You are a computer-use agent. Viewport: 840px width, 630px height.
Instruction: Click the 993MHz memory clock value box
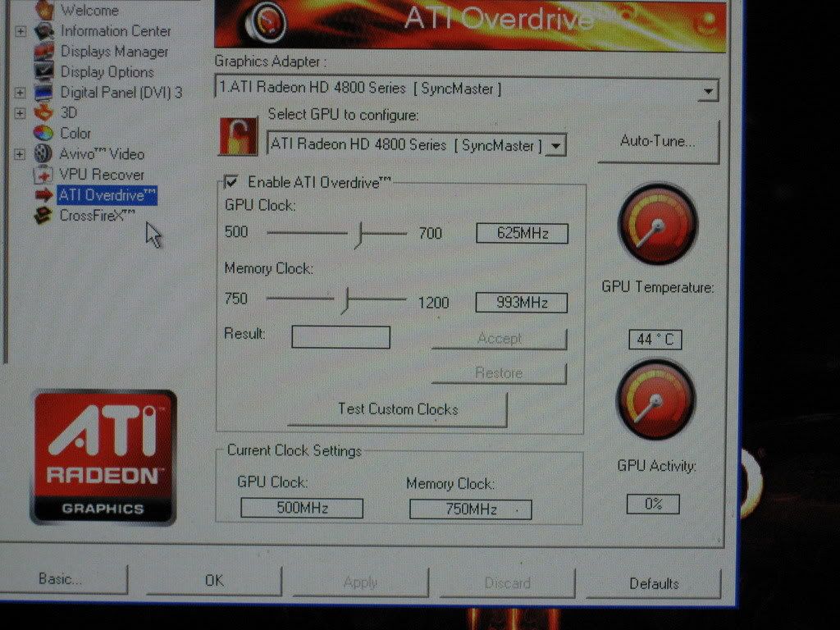[521, 303]
